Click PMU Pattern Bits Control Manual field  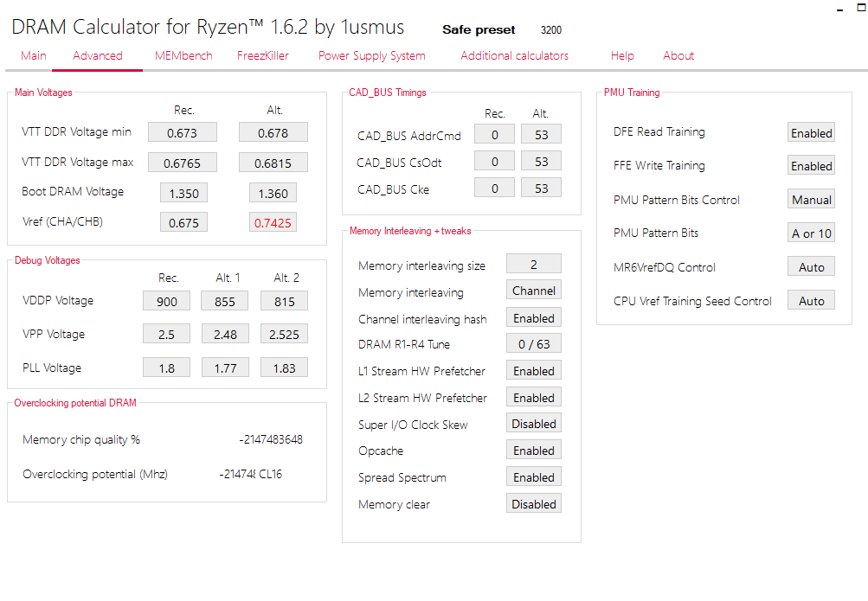[x=811, y=199]
